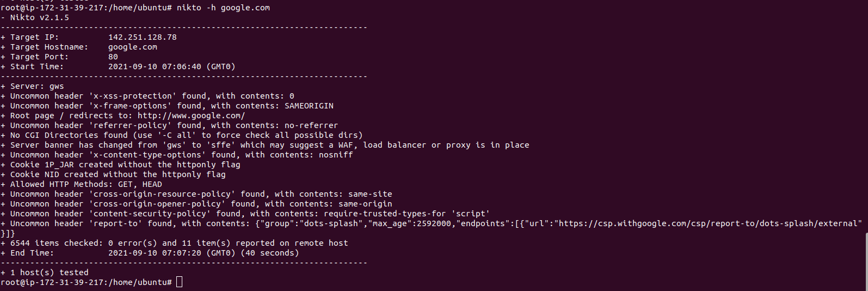Click the 'Nikto v2.1.5' version line
Screen dimensions: 868x291
[x=35, y=17]
